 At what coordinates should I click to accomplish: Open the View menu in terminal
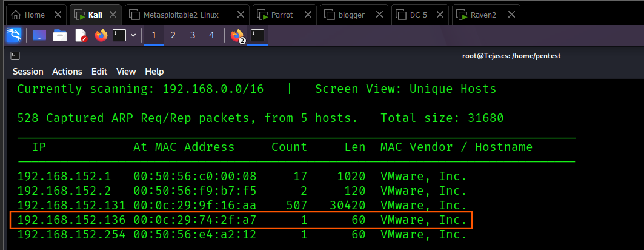pyautogui.click(x=126, y=72)
